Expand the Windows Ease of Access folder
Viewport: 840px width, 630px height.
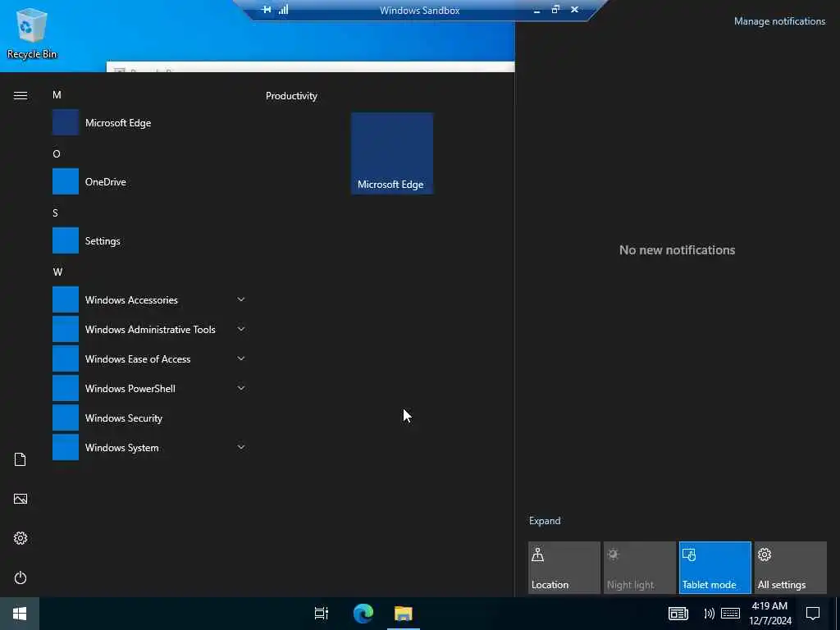[x=150, y=359]
